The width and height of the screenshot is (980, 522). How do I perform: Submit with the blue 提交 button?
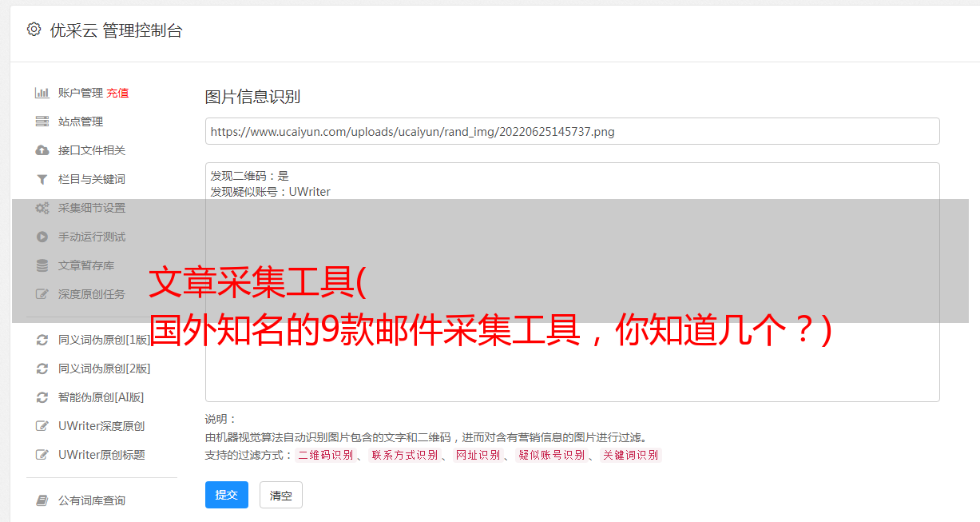tap(227, 495)
